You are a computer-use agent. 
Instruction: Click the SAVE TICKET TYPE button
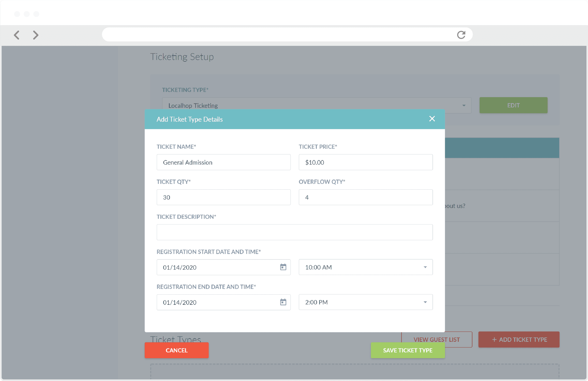click(407, 350)
